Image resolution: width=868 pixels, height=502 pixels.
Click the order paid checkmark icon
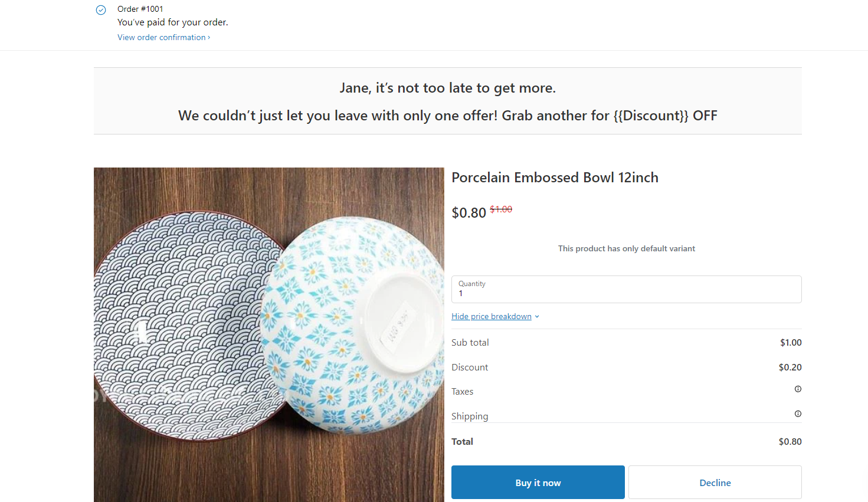click(100, 10)
